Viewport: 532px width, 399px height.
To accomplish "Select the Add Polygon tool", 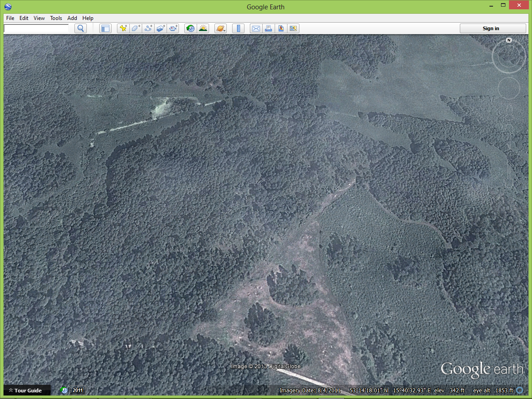I will pos(136,28).
